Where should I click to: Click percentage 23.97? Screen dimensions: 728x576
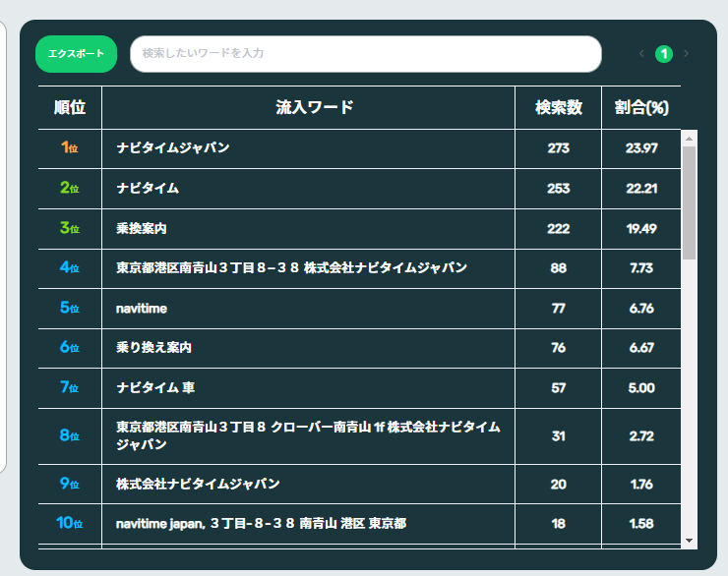tap(641, 148)
